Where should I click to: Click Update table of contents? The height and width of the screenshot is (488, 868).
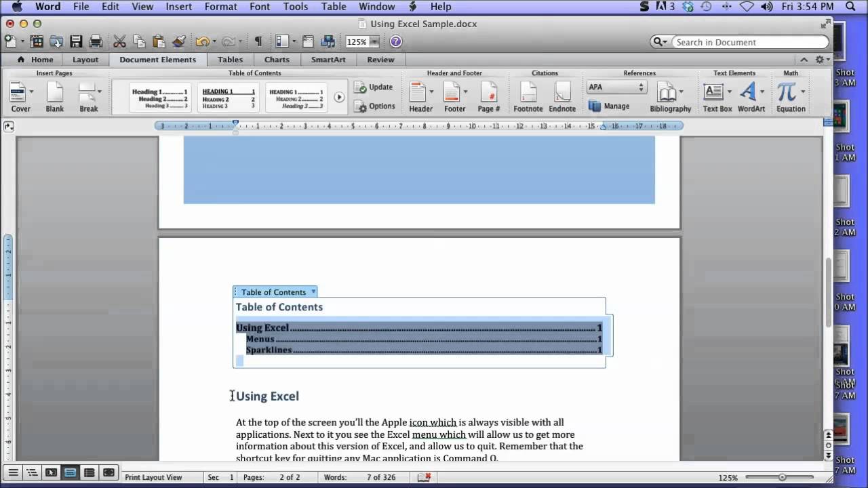tap(373, 87)
